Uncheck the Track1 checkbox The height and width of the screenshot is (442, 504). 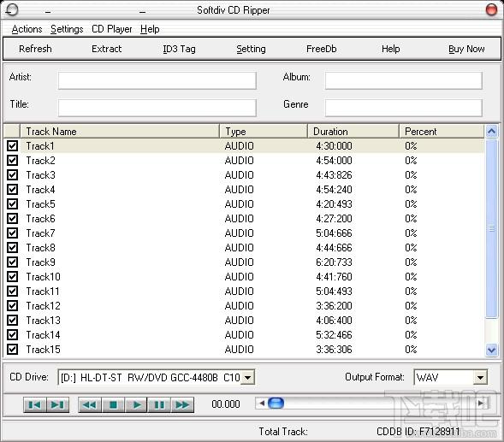pos(12,146)
